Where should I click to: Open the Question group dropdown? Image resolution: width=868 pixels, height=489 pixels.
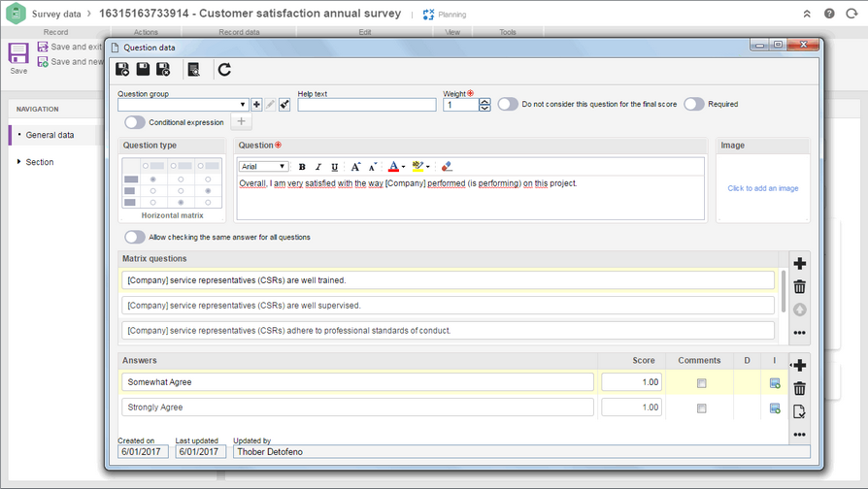(243, 105)
